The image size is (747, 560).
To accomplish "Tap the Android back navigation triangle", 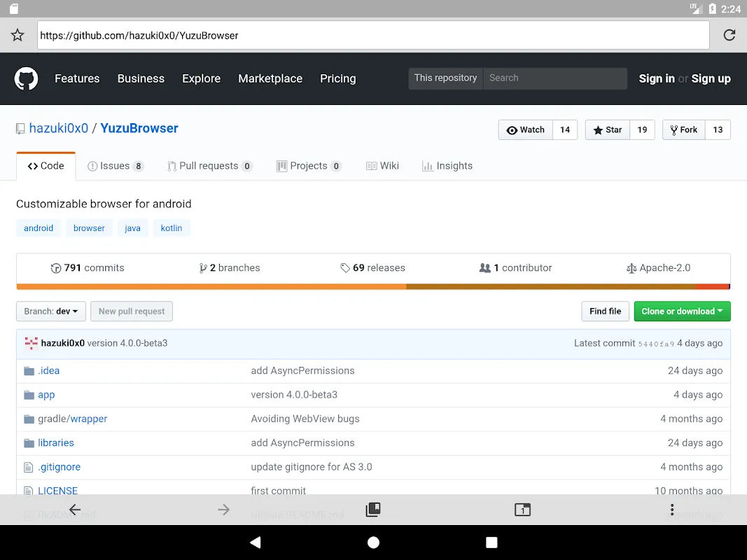I will point(256,542).
